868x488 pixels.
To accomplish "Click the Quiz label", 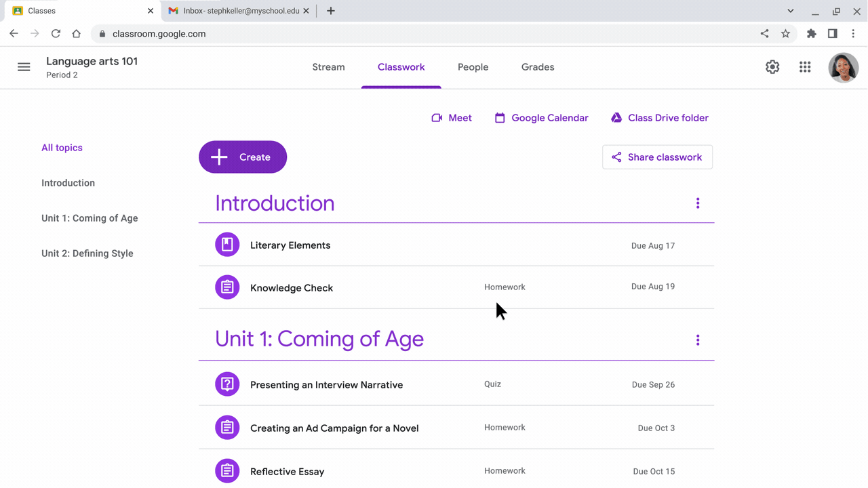I will tap(492, 384).
